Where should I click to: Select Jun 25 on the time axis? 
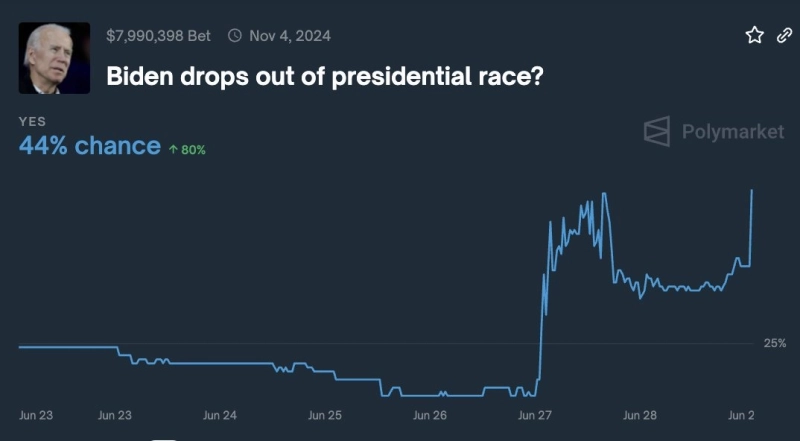(x=325, y=414)
